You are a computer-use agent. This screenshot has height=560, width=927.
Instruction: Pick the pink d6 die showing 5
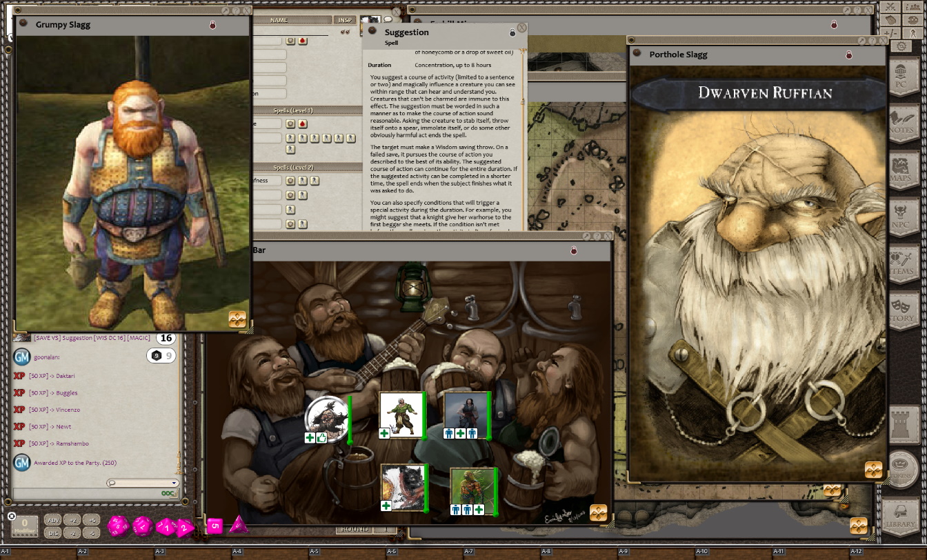215,526
